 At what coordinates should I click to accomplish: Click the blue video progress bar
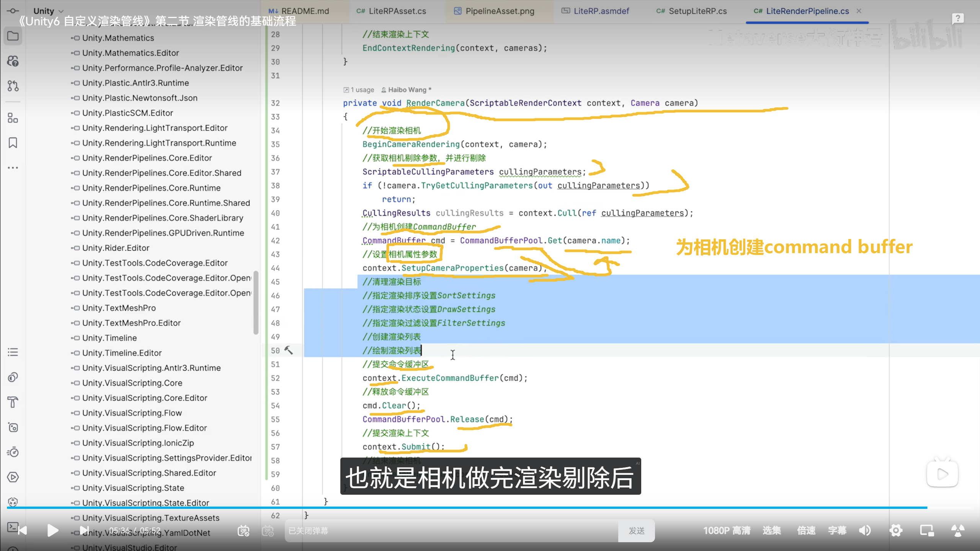[459, 508]
